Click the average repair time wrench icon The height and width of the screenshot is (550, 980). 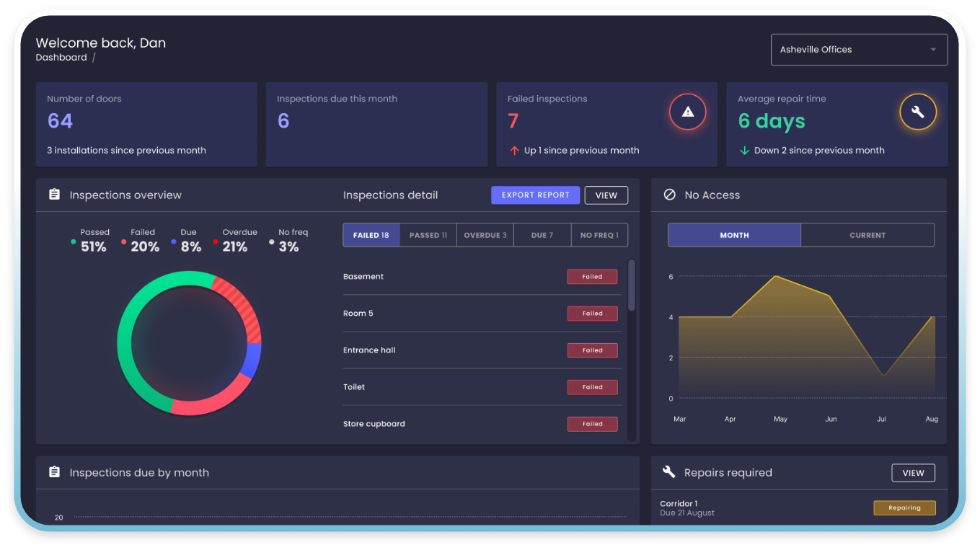917,112
